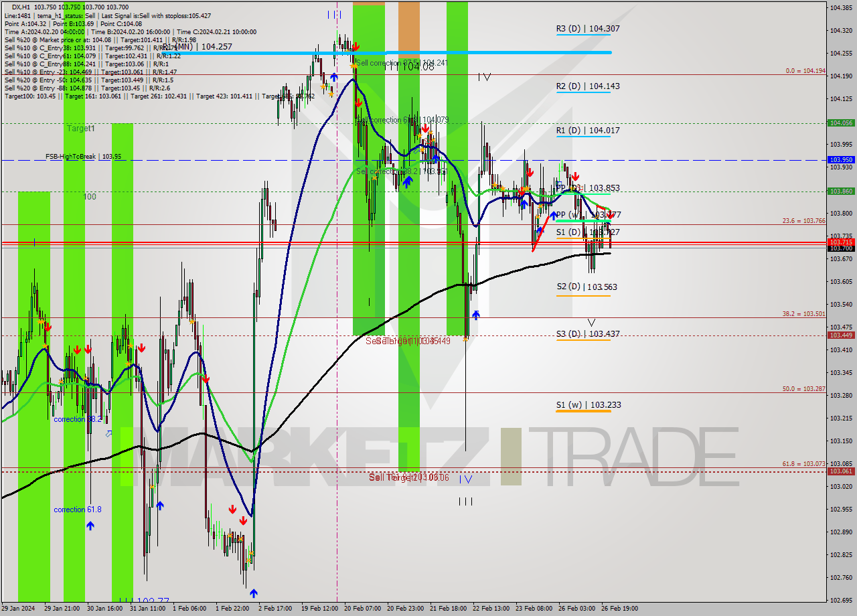Select the 'correction 61.8' label

coord(78,510)
